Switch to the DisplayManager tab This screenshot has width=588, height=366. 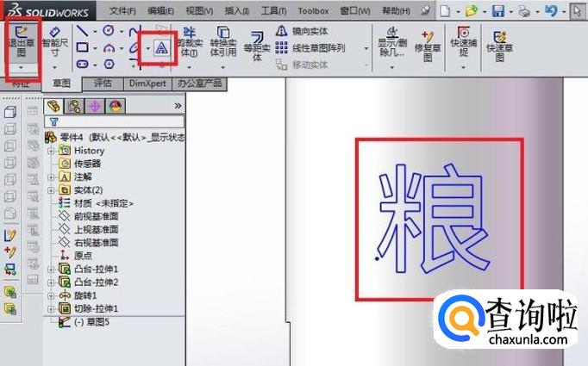pos(116,107)
